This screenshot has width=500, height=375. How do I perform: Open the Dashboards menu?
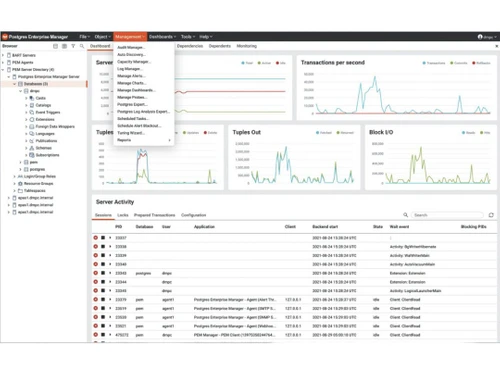tap(162, 37)
